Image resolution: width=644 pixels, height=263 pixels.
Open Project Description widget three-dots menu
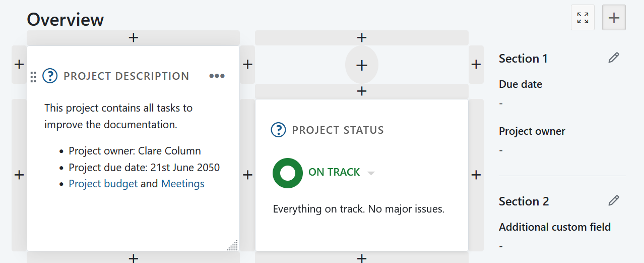click(x=217, y=76)
